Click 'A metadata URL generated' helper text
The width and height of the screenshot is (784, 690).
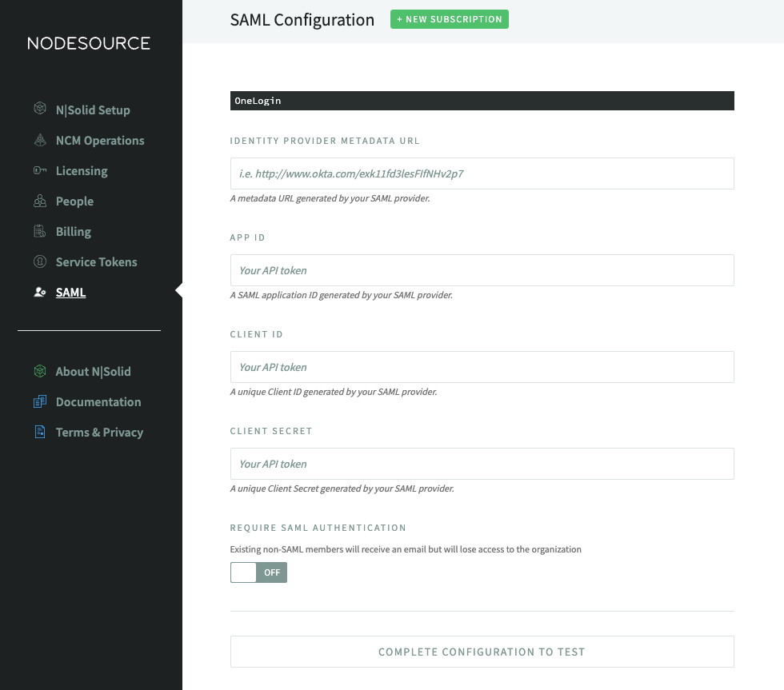[x=330, y=198]
